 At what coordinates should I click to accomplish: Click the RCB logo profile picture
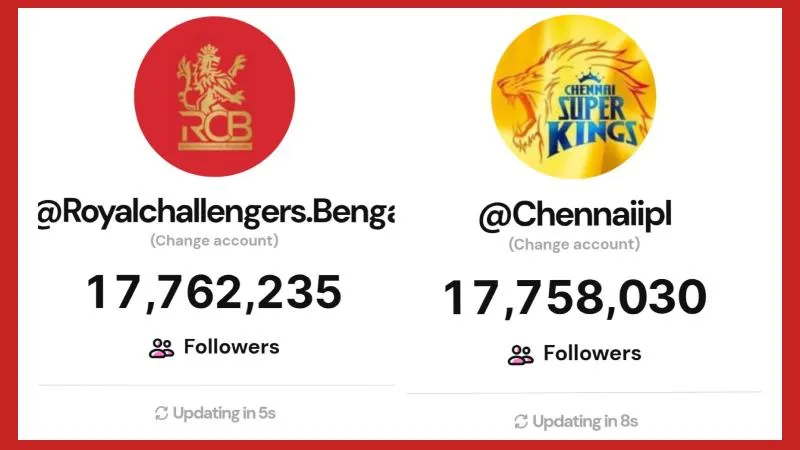pos(214,96)
